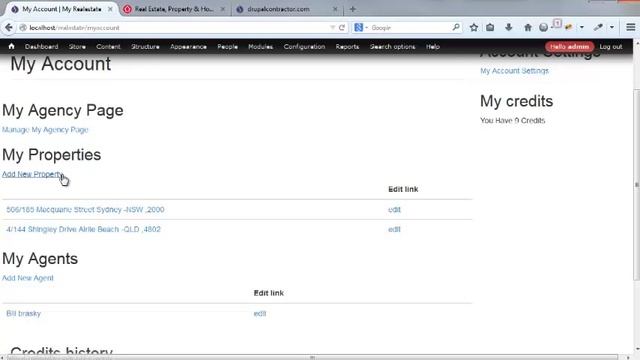Expand the dropdown beside the yellow addon icon
The width and height of the screenshot is (640, 360).
pyautogui.click(x=582, y=28)
